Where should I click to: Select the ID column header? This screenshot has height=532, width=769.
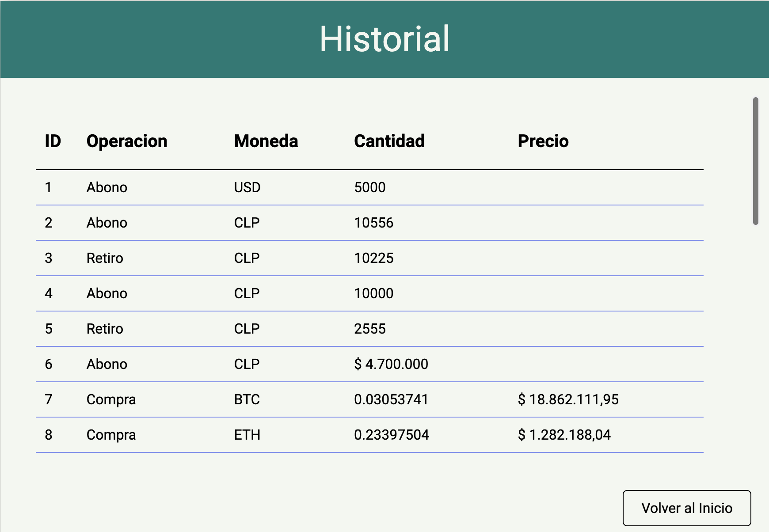tap(53, 141)
